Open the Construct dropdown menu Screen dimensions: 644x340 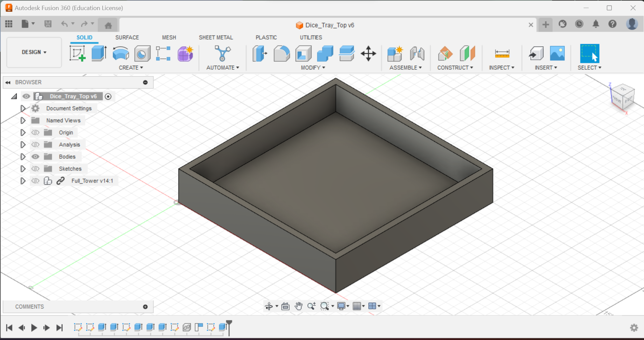coord(455,67)
